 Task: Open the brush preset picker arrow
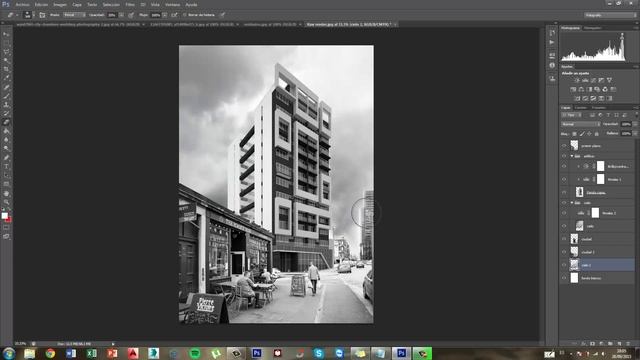coord(33,15)
